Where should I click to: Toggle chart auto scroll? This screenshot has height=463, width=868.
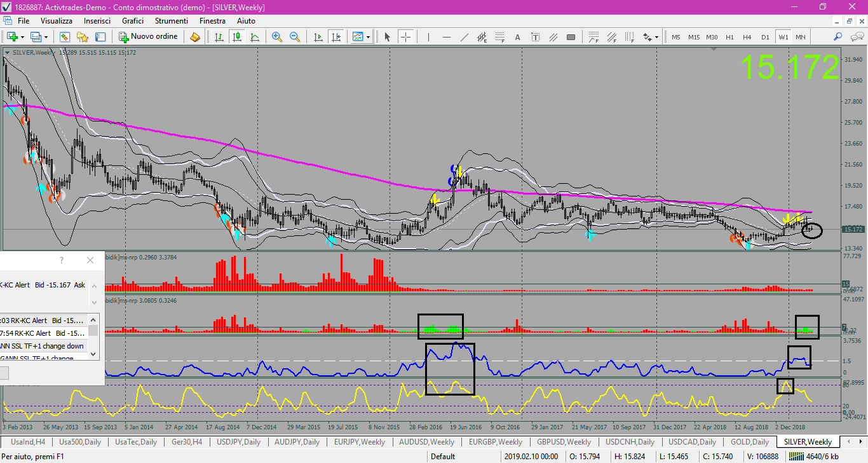tap(318, 37)
